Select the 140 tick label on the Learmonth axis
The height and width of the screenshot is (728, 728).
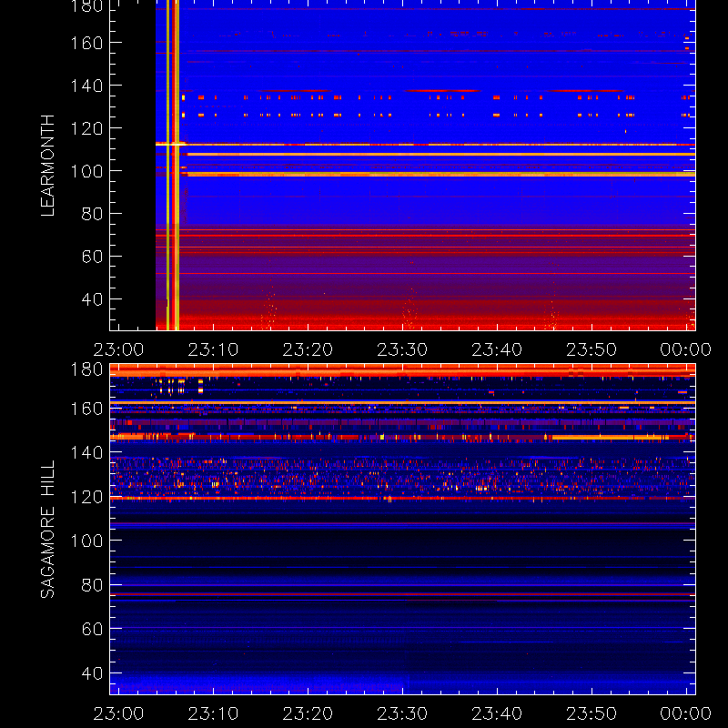pyautogui.click(x=86, y=86)
